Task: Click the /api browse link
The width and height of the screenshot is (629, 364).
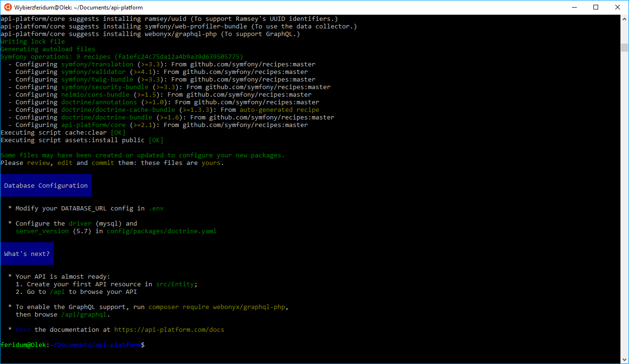Action: pos(57,291)
